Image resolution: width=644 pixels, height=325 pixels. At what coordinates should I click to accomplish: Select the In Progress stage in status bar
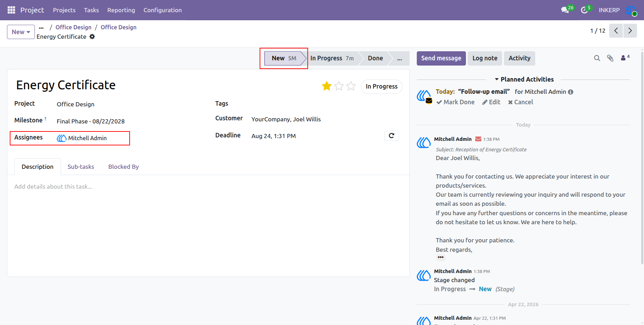(332, 58)
